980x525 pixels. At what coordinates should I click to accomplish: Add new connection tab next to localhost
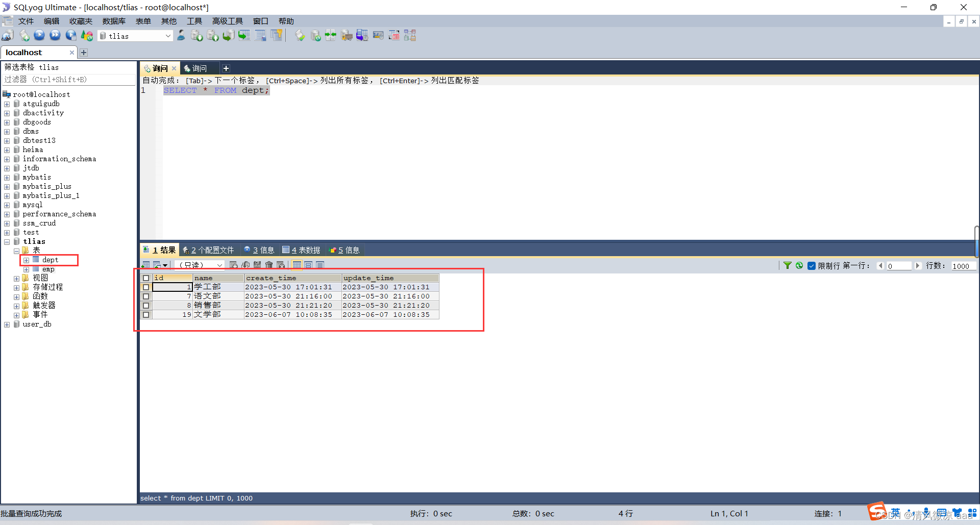(84, 53)
